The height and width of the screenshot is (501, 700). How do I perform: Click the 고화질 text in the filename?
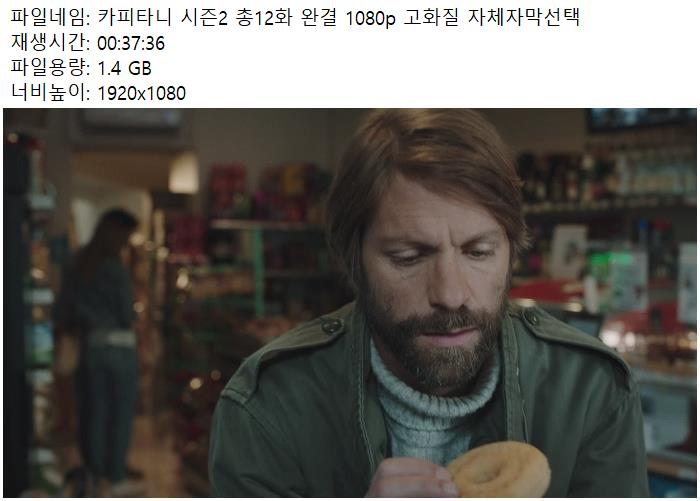431,18
